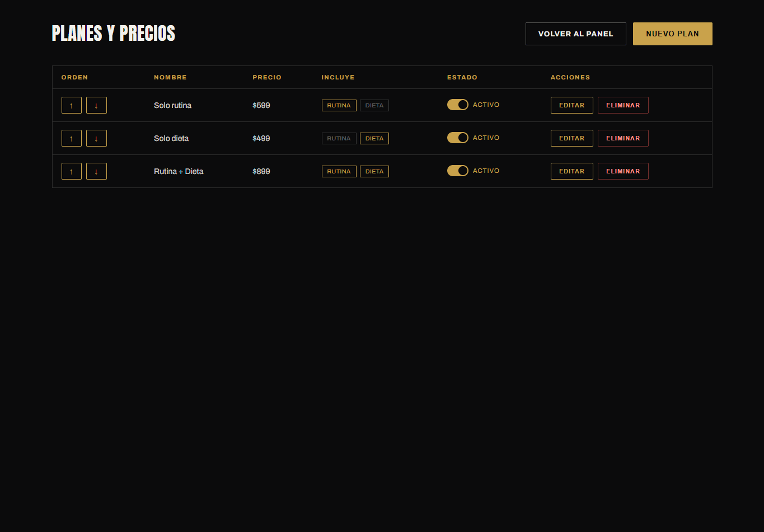This screenshot has width=764, height=532.
Task: Disable the Rutina + Dieta plan switch
Action: coord(457,171)
